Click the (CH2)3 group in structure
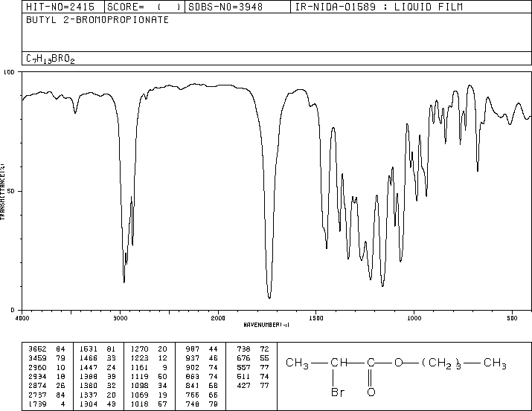 click(x=441, y=363)
